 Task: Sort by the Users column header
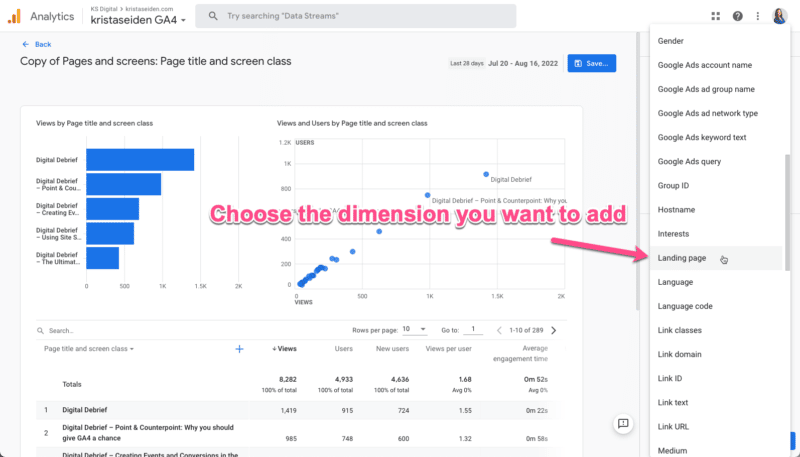pos(343,349)
